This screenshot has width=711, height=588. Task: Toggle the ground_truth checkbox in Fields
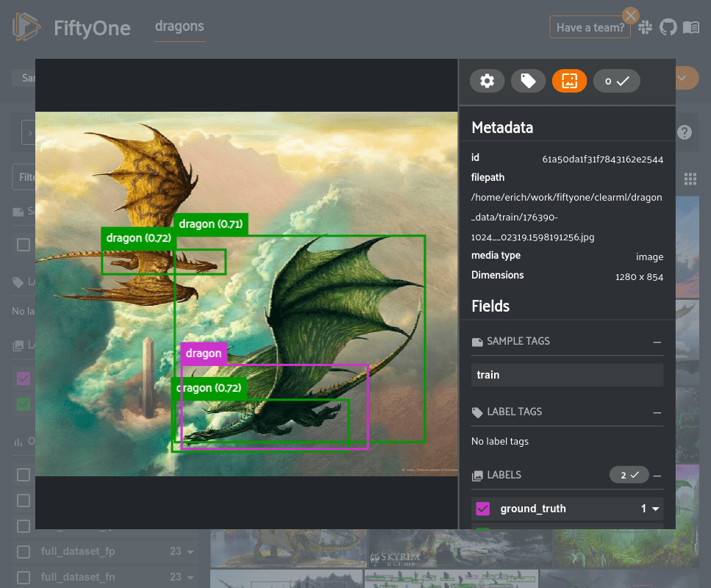coord(483,509)
